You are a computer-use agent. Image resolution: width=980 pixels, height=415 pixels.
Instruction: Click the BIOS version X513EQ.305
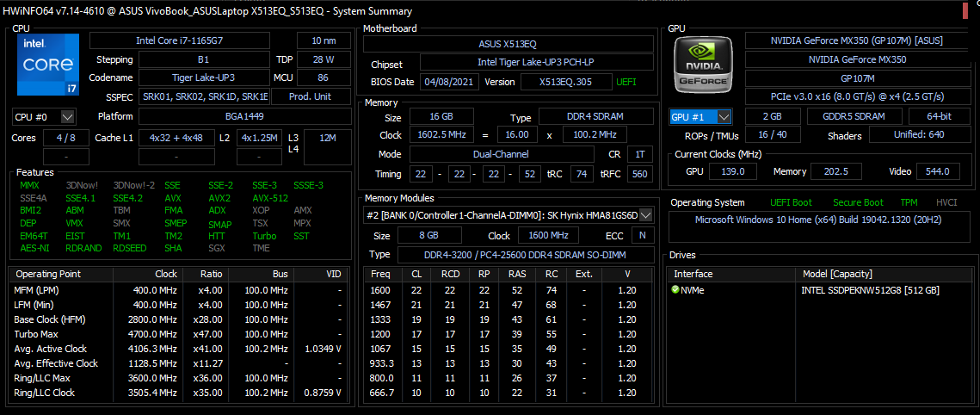click(566, 82)
